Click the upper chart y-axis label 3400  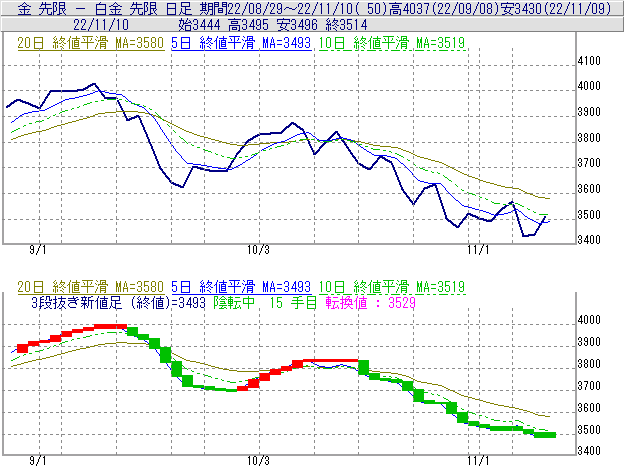coord(589,240)
